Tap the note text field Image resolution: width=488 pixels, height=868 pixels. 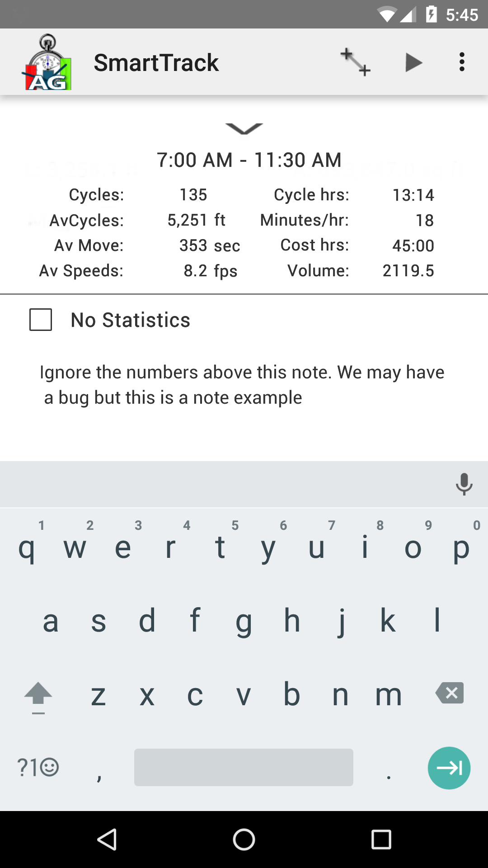point(242,385)
